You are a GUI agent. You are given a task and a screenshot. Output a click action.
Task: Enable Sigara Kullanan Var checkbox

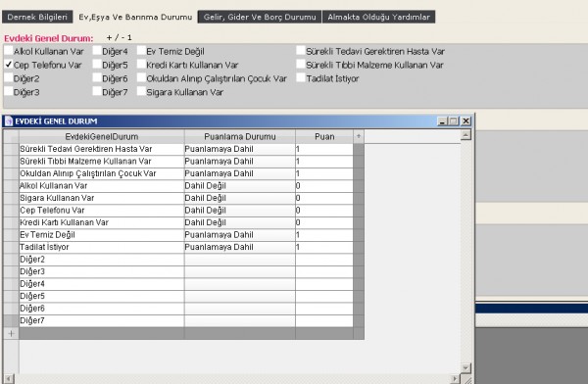pos(141,91)
